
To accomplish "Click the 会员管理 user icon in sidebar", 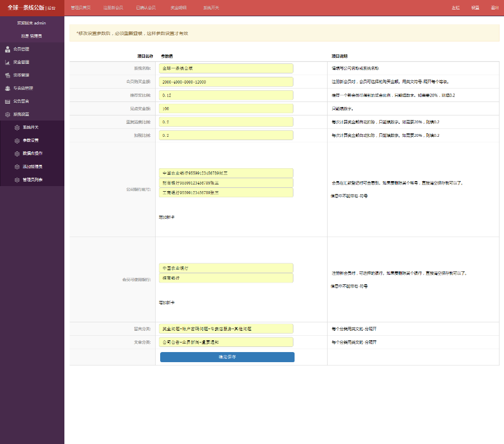I will pos(7,49).
